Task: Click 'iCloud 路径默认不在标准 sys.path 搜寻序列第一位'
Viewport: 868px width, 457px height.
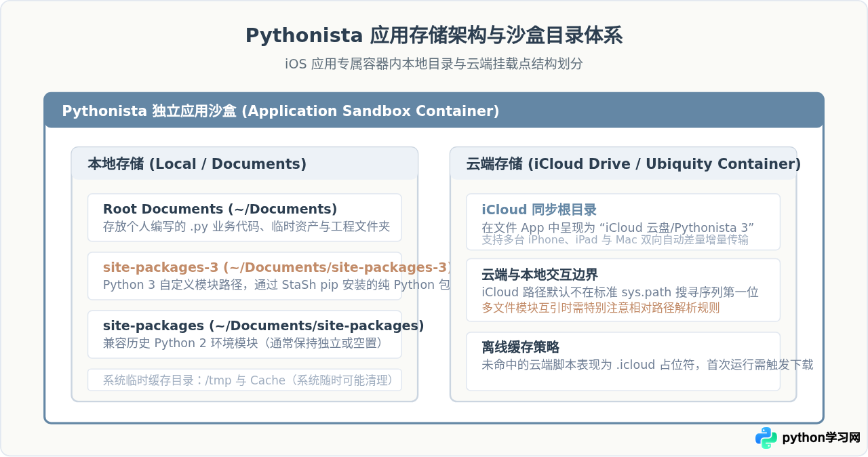Action: pos(620,292)
